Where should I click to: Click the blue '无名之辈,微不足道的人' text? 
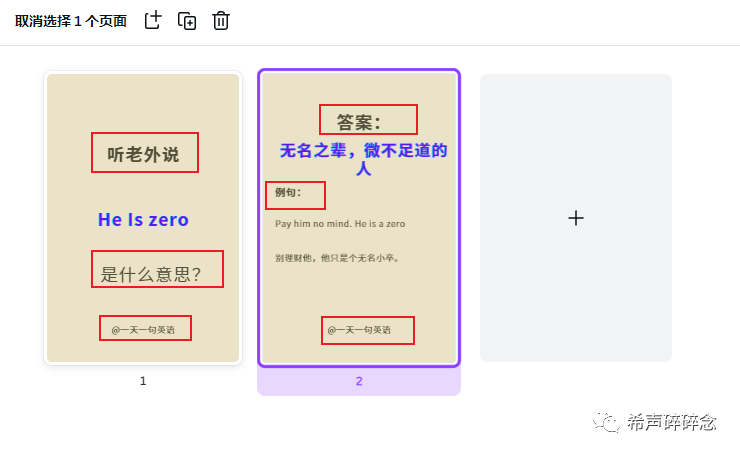click(363, 160)
